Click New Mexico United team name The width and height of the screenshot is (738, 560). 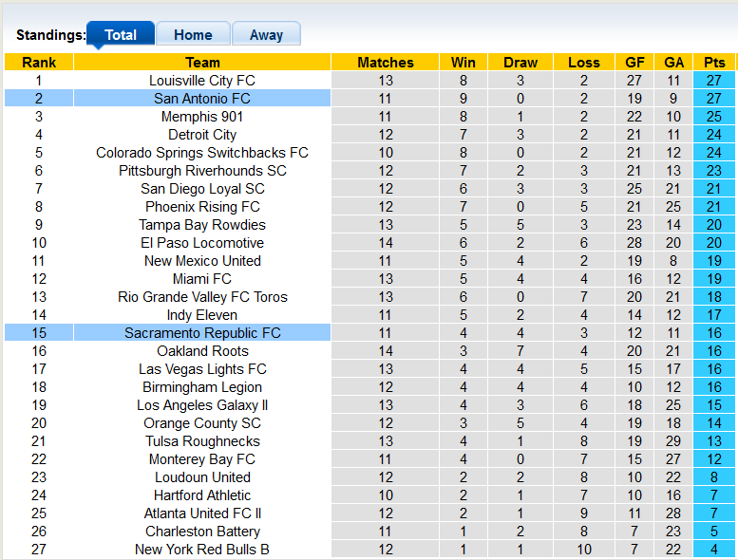202,261
